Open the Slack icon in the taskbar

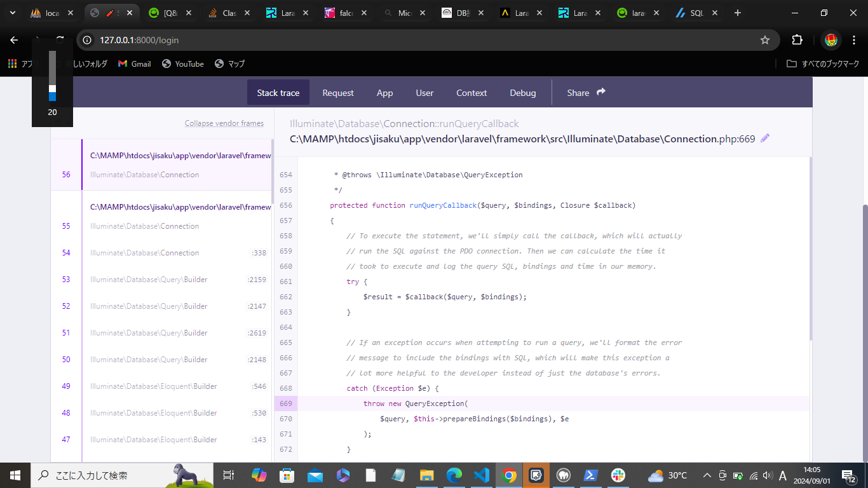(x=618, y=475)
